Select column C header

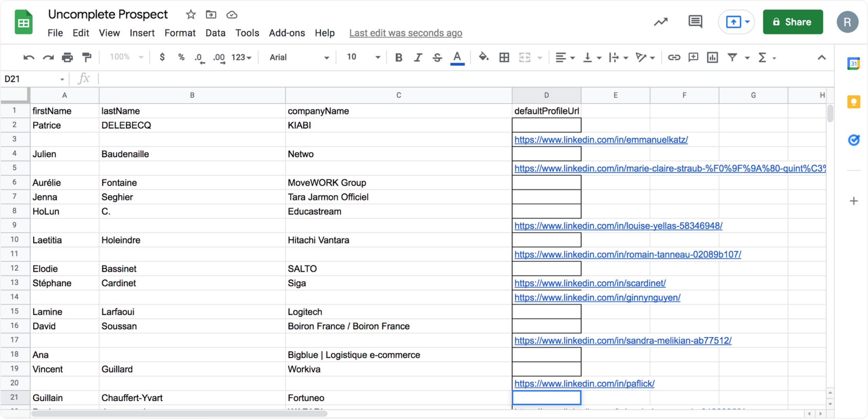click(399, 95)
